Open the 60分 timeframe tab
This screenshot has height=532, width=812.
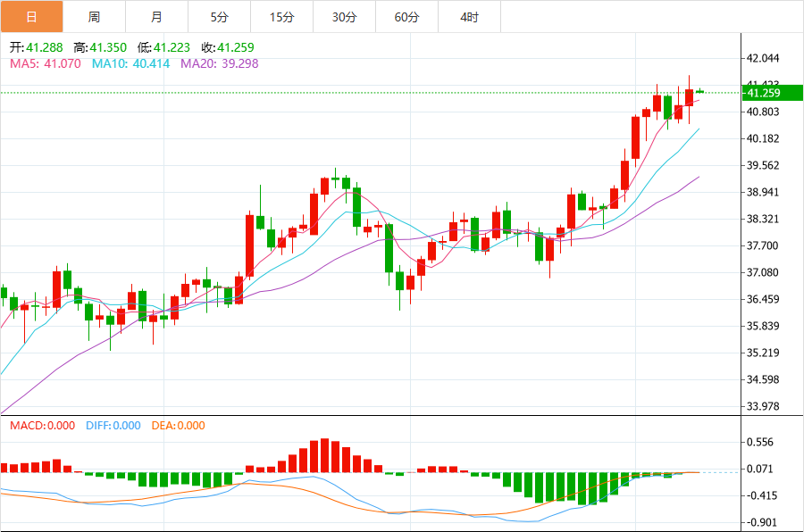tap(407, 17)
